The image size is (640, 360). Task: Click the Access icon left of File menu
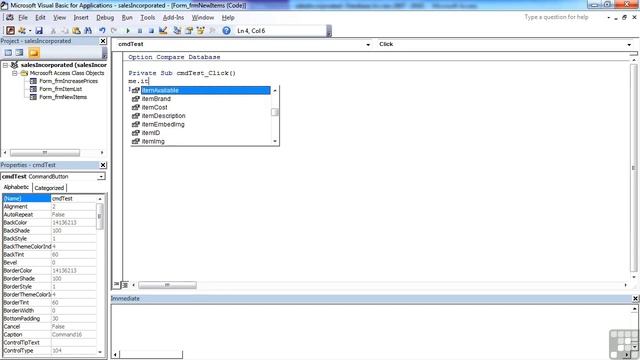coord(9,18)
